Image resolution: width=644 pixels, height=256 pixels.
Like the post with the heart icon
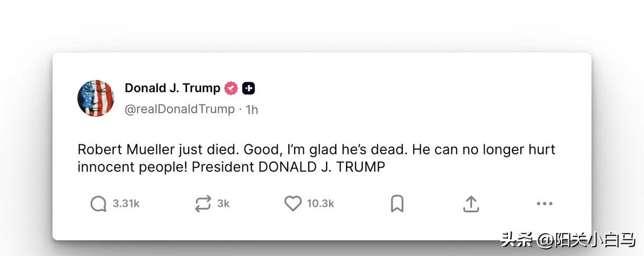293,204
